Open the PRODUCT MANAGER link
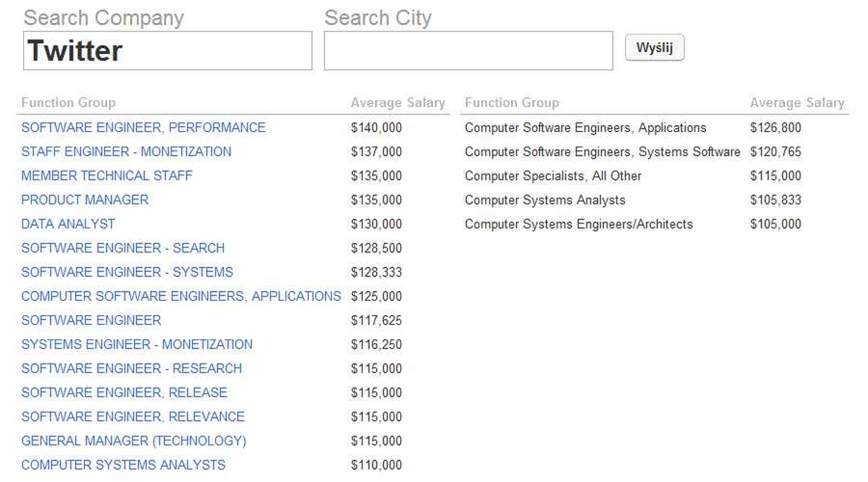The height and width of the screenshot is (482, 868). 85,200
